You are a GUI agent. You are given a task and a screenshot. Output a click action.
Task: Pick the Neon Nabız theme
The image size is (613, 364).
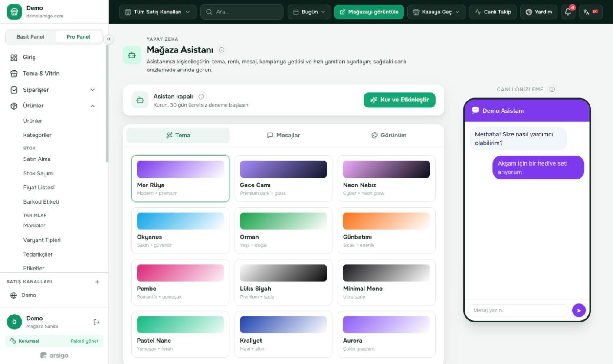(387, 179)
